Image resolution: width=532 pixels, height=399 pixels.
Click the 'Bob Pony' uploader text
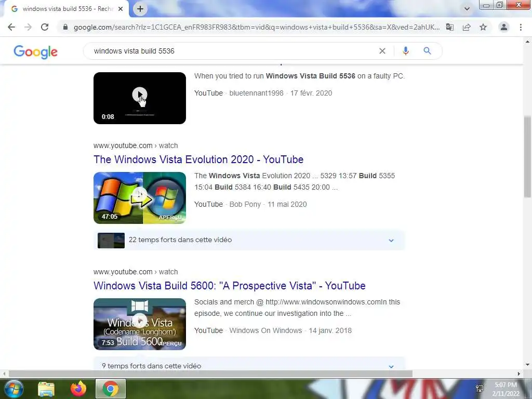tap(245, 204)
